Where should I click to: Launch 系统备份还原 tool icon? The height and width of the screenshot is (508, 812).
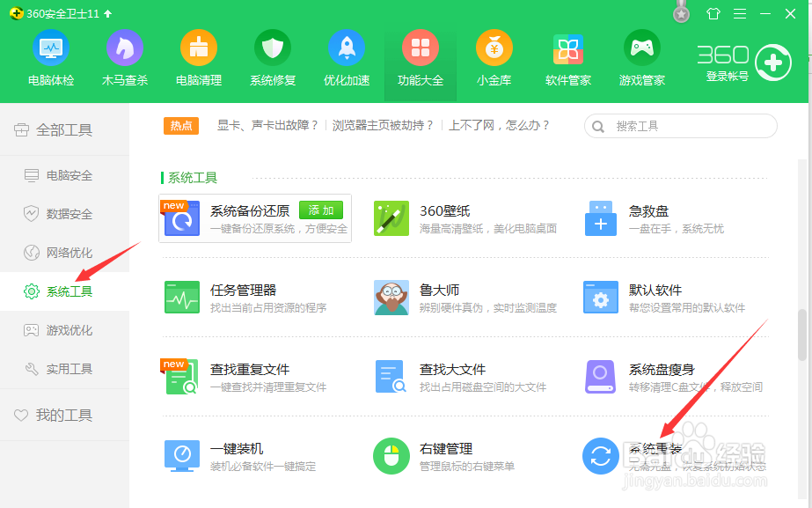(x=182, y=218)
